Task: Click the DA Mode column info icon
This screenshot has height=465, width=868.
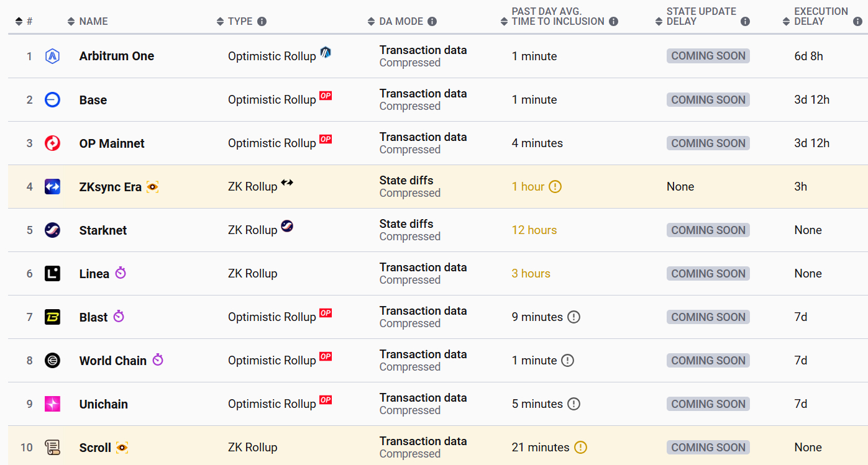Action: [x=432, y=22]
